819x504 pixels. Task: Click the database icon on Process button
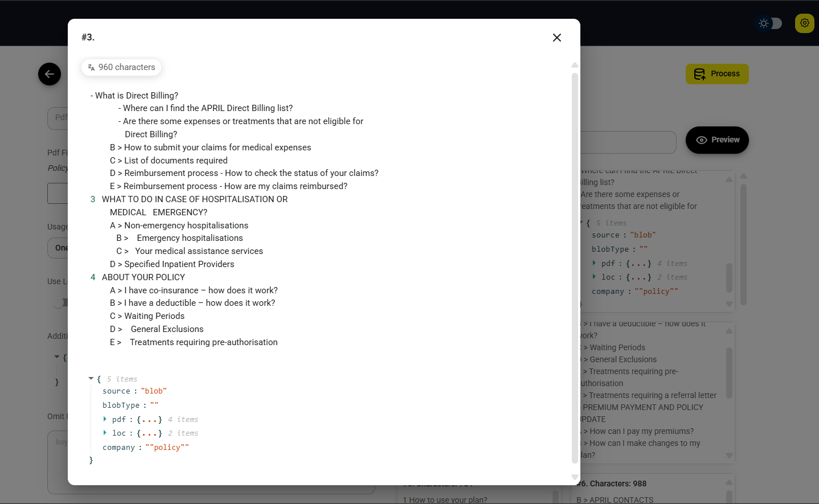(x=699, y=74)
